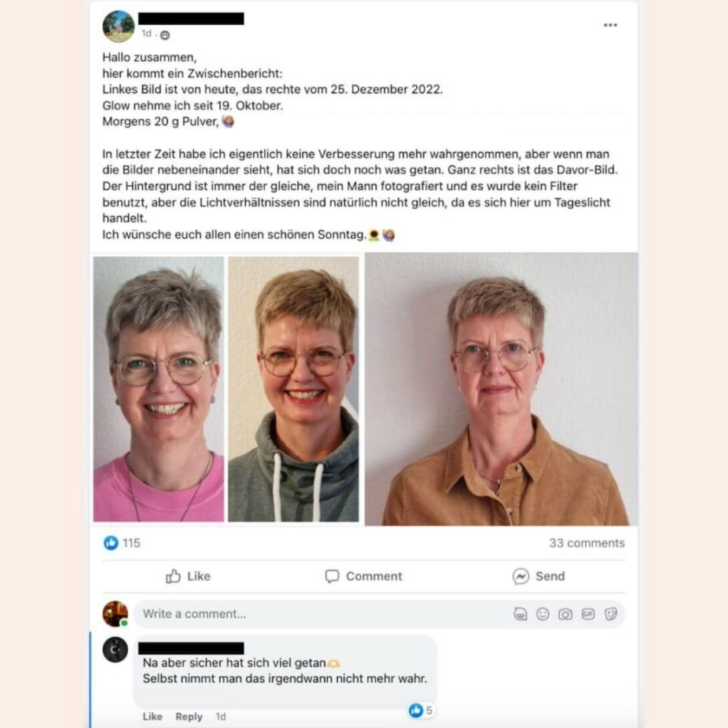Click the Comment button under the post
The image size is (728, 728).
363,576
